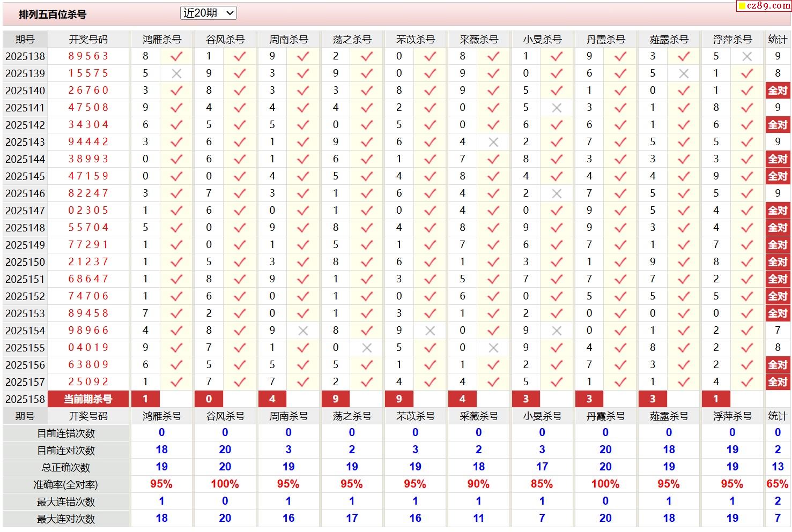Click the 准确率(全对率) row label
792x532 pixels.
click(66, 485)
